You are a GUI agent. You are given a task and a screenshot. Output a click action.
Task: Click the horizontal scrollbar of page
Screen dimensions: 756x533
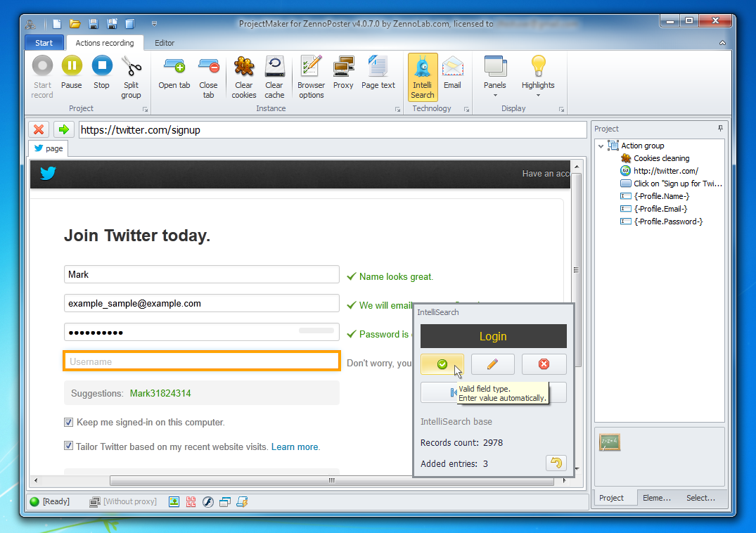pos(332,480)
